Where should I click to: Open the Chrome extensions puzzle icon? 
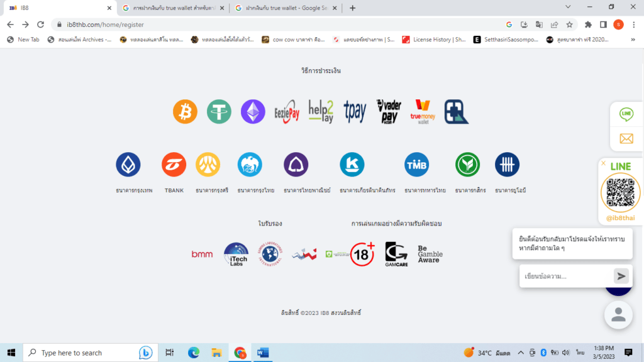point(588,25)
